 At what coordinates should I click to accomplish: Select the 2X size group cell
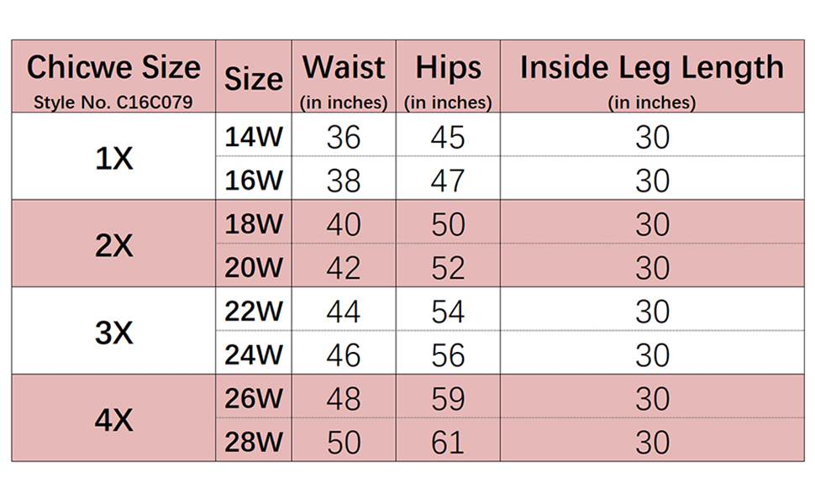[113, 244]
